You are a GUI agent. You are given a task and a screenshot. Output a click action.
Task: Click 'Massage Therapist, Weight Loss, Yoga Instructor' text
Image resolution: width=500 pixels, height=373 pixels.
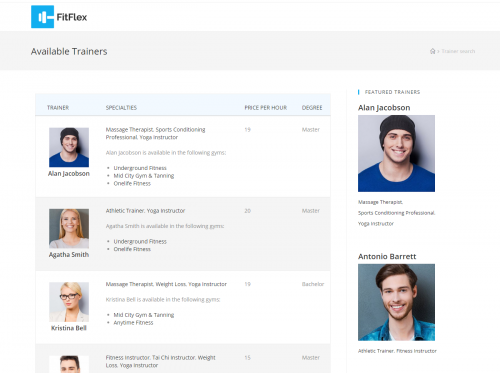coord(166,284)
